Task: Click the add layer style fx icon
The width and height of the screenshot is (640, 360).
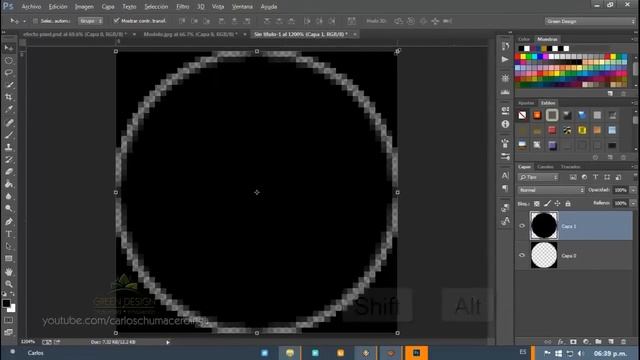Action: 561,342
